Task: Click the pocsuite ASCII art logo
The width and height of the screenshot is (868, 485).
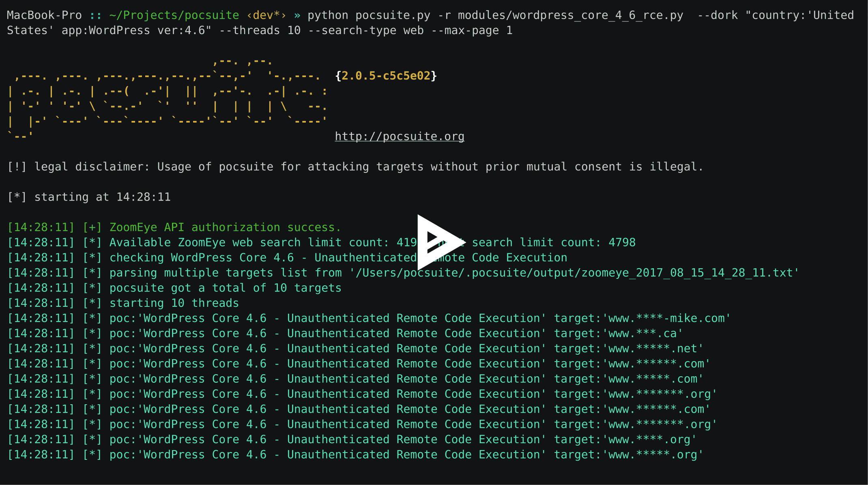Action: point(168,99)
